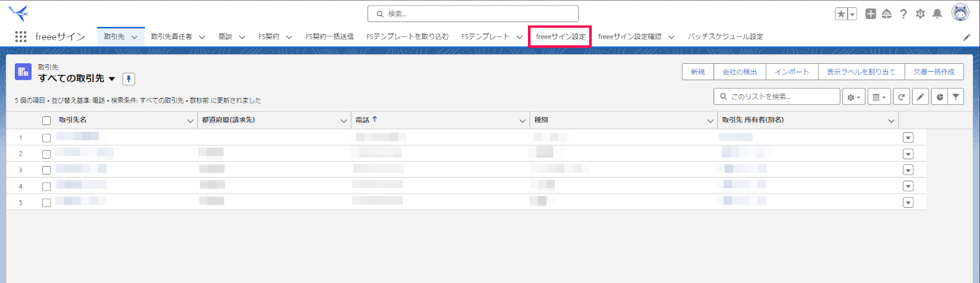
Task: Open row 4 actions dropdown
Action: [x=908, y=186]
